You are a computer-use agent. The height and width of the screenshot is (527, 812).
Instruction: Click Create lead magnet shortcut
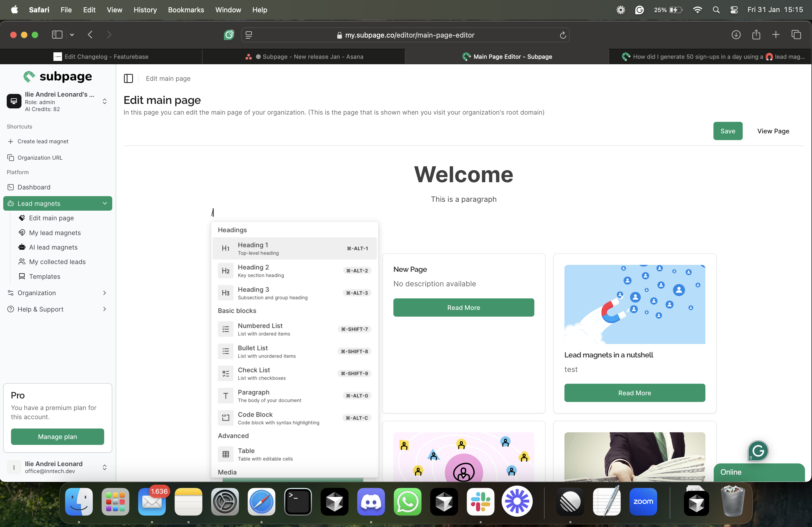coord(43,141)
